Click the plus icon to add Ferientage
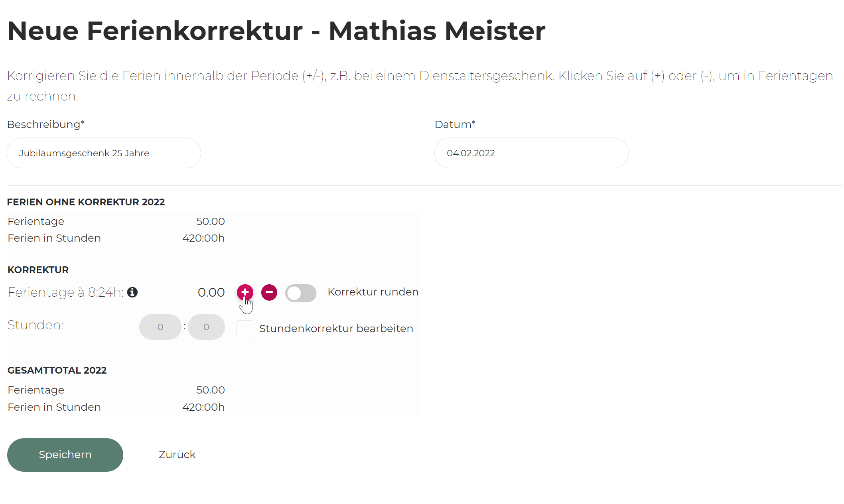The height and width of the screenshot is (504, 844). click(x=245, y=292)
